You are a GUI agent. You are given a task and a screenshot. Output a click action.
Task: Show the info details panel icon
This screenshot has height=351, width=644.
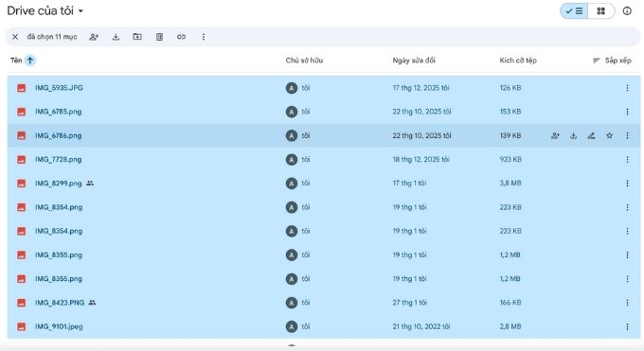point(627,11)
